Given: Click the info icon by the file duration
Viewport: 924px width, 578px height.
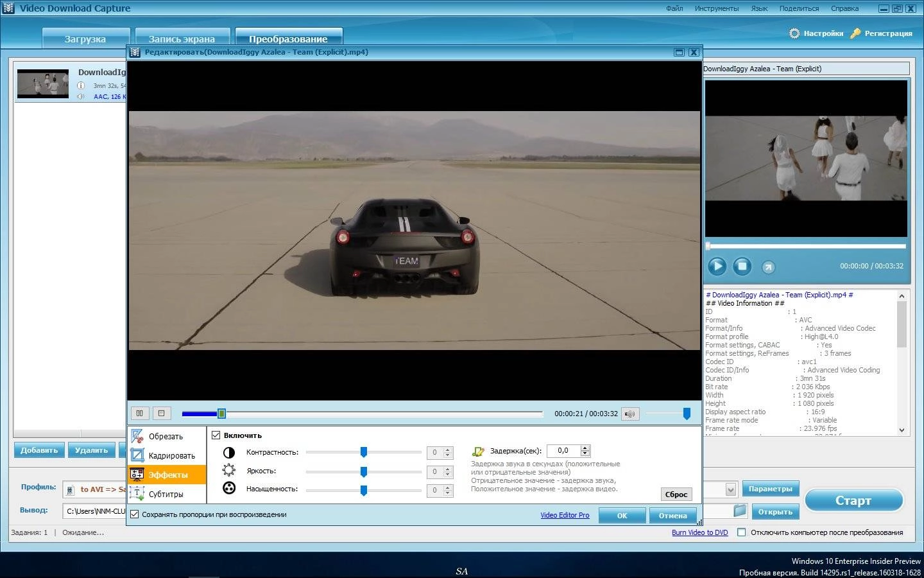Looking at the screenshot, I should pos(81,85).
